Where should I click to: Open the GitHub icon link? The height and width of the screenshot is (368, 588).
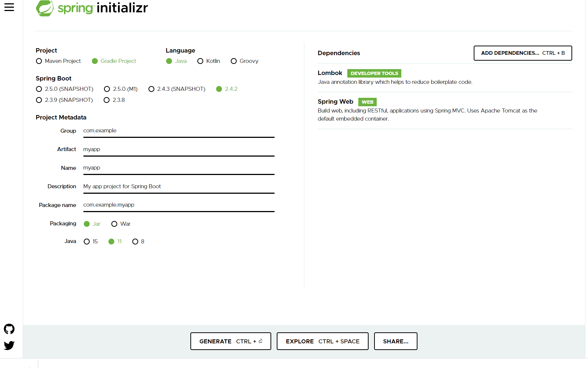(x=9, y=329)
